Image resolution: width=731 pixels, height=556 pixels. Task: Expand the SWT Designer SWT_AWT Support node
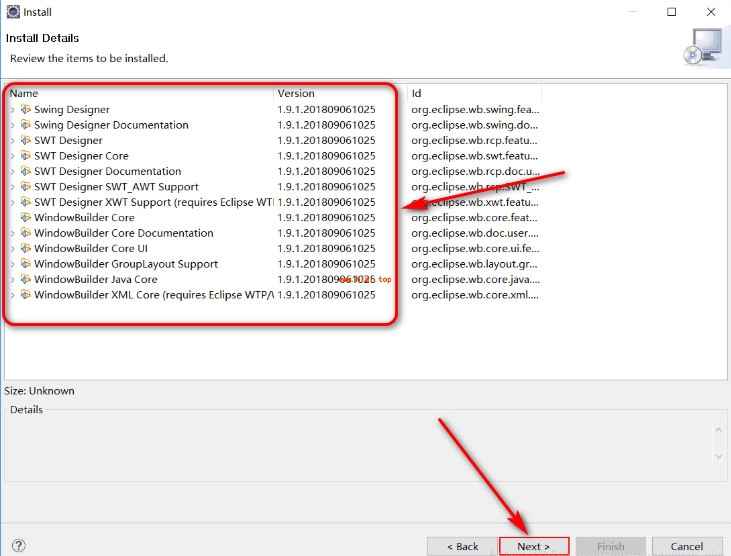[13, 187]
